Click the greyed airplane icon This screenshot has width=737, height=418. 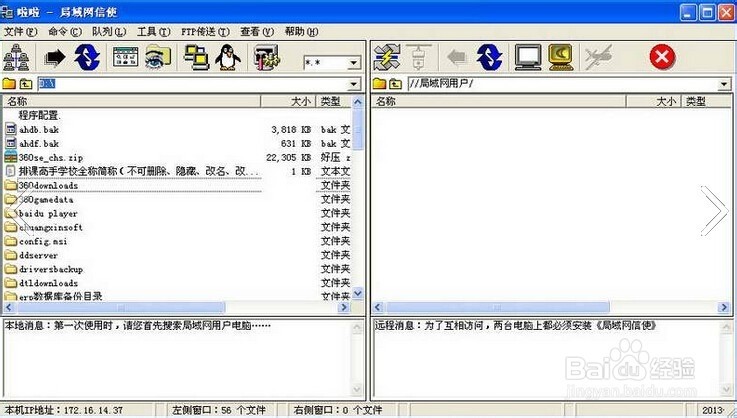coord(599,57)
